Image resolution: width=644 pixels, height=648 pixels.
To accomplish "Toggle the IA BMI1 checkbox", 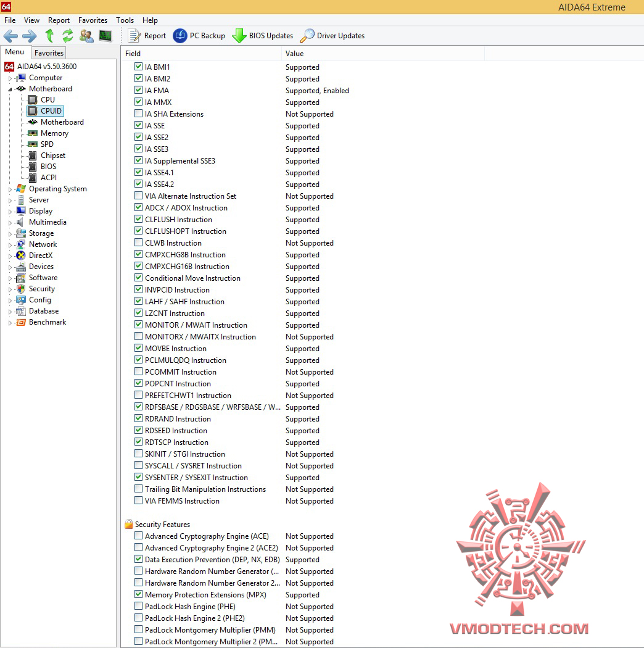I will click(x=138, y=67).
